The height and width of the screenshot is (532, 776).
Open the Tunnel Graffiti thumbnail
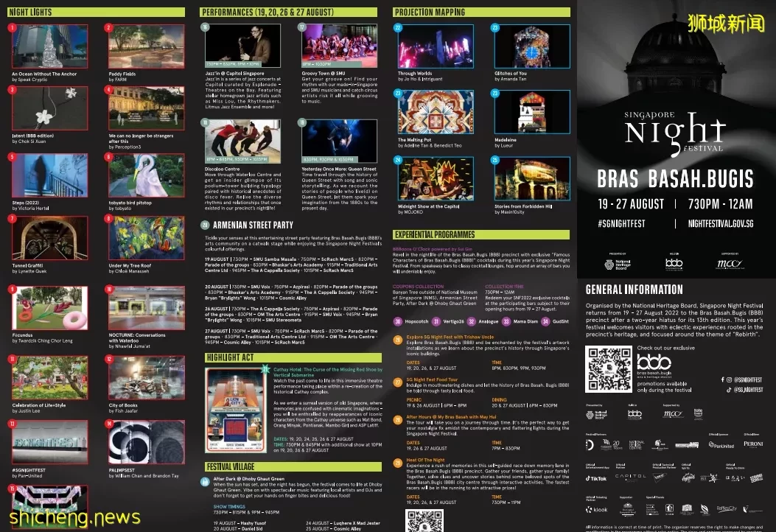click(x=49, y=238)
